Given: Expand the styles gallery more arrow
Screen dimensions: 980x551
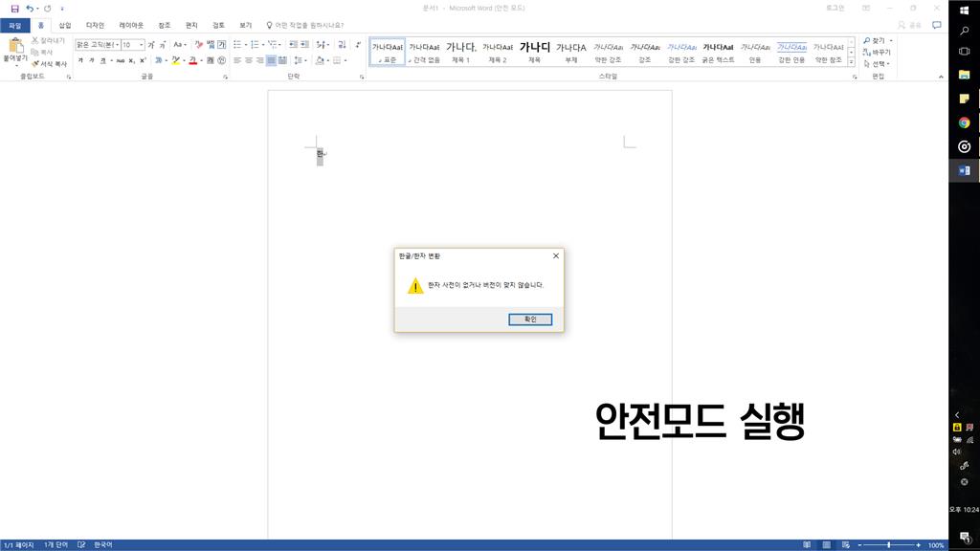Looking at the screenshot, I should pos(851,62).
